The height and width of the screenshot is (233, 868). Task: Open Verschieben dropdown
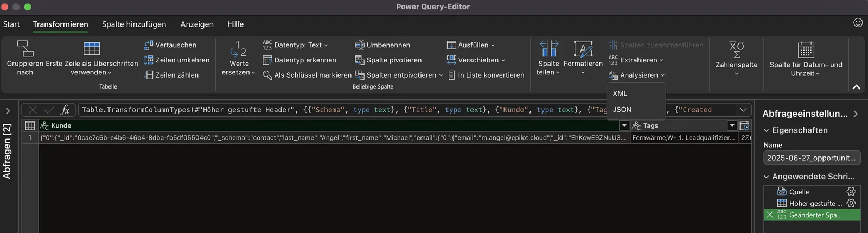[x=476, y=60]
